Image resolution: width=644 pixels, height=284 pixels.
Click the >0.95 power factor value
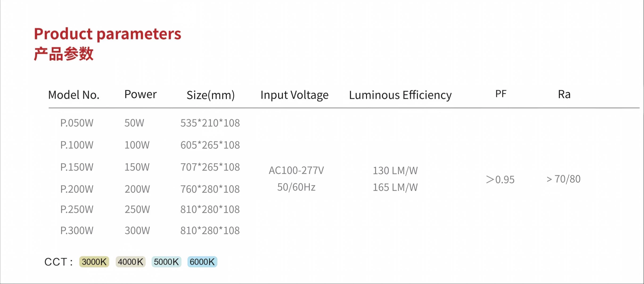point(500,180)
